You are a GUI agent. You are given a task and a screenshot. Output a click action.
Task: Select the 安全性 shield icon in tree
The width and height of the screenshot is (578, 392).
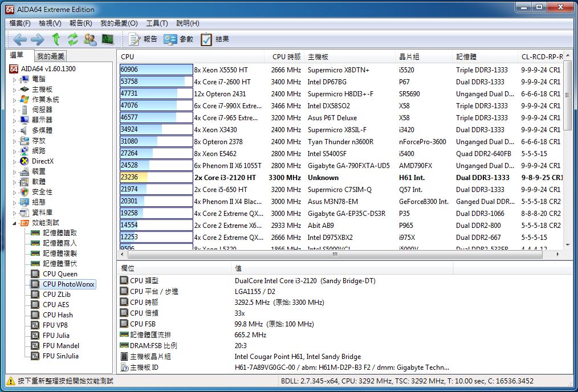tap(25, 192)
